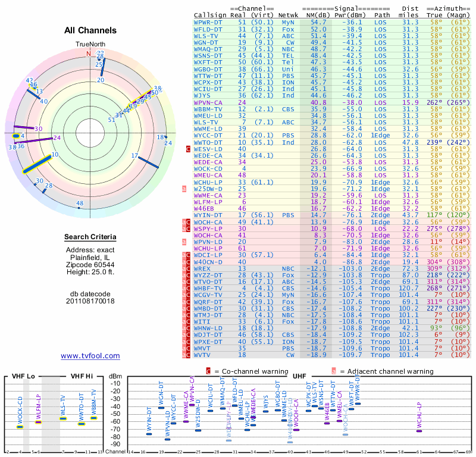
Task: Click the WCHU-LP marker at channel 61
Action: pyautogui.click(x=419, y=431)
